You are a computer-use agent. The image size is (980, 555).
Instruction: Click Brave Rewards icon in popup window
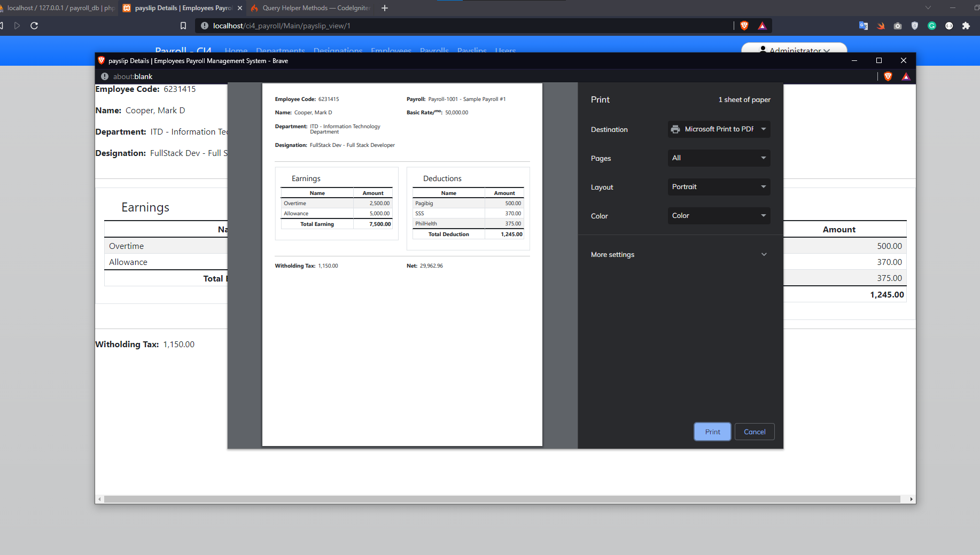[906, 76]
